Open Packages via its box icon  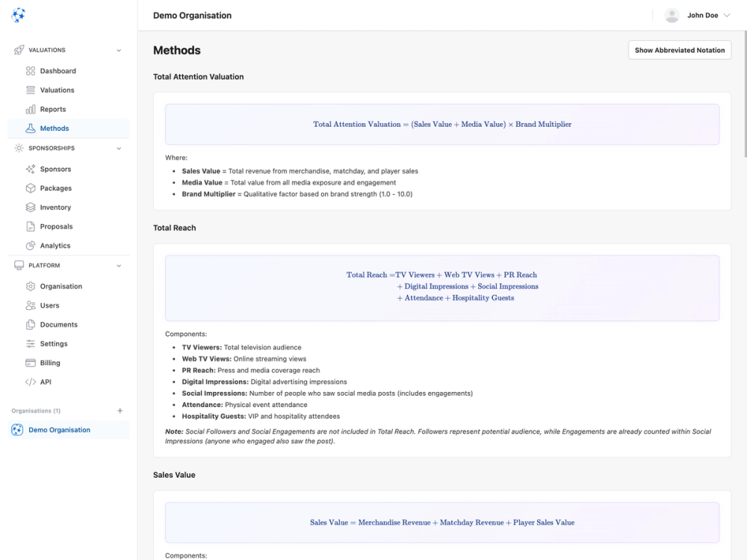point(29,188)
